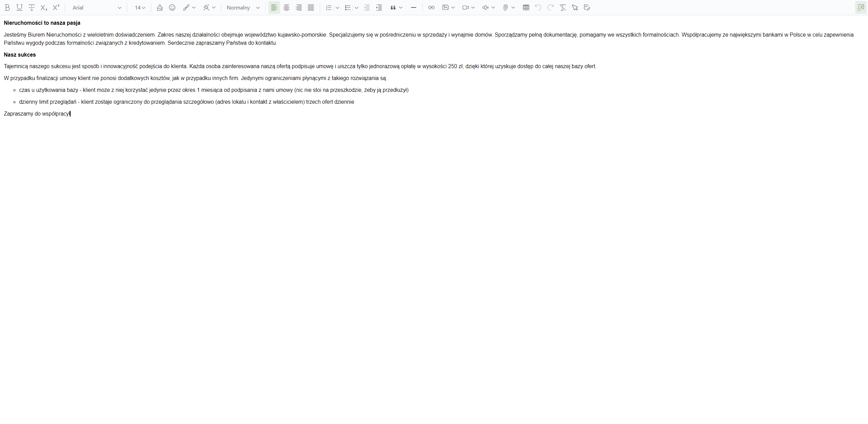The height and width of the screenshot is (424, 868).
Task: Click the clear formatting icon
Action: coord(563,7)
